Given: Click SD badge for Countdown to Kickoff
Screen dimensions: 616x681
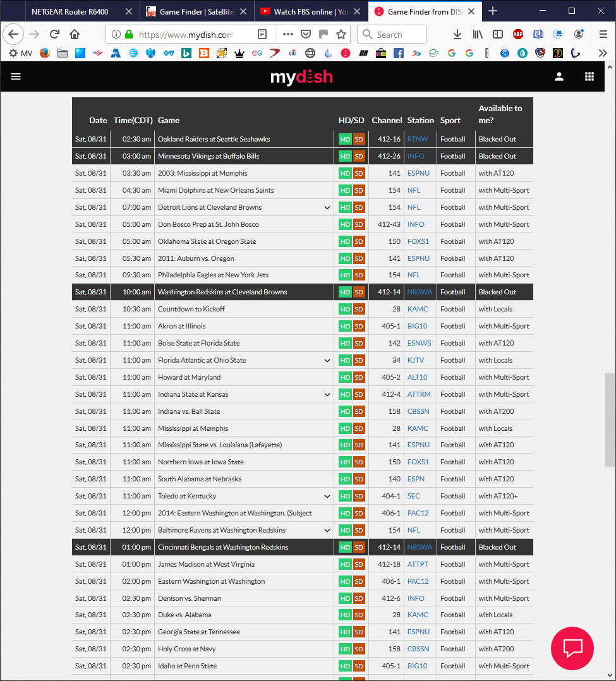Looking at the screenshot, I should (359, 310).
